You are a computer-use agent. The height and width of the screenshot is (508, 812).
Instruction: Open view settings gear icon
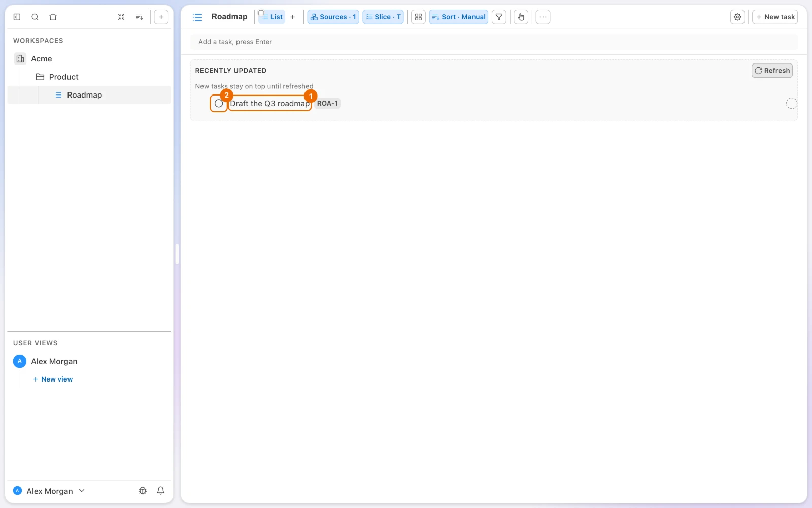point(737,17)
